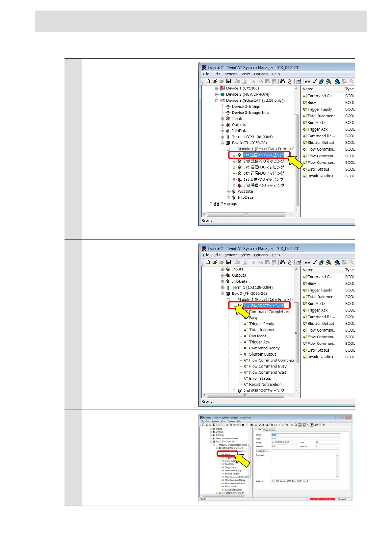Click Name column header in top screenshot

tap(319, 89)
